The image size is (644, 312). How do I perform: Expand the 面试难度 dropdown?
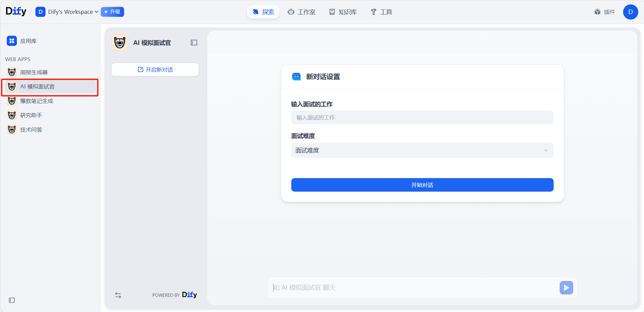click(x=422, y=150)
